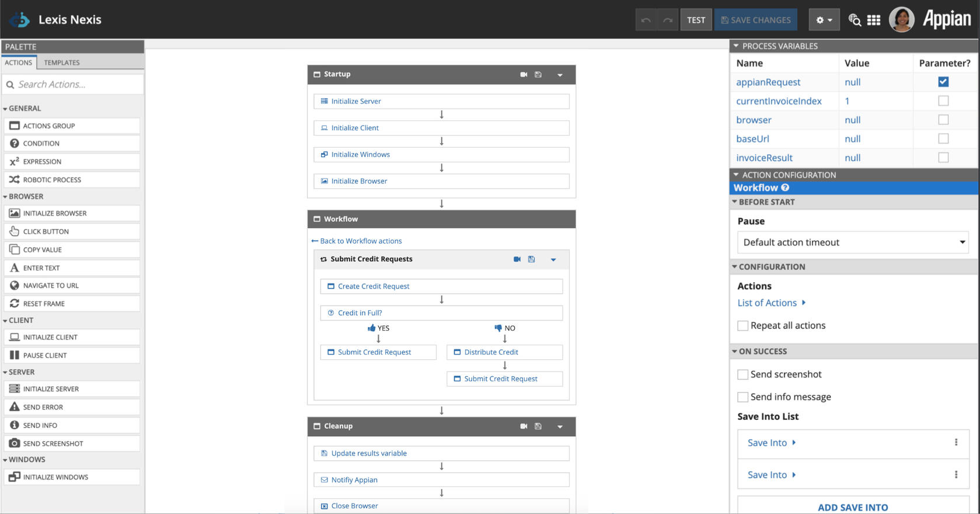Enable Repeat all actions checkbox
The height and width of the screenshot is (514, 980).
pyautogui.click(x=742, y=326)
